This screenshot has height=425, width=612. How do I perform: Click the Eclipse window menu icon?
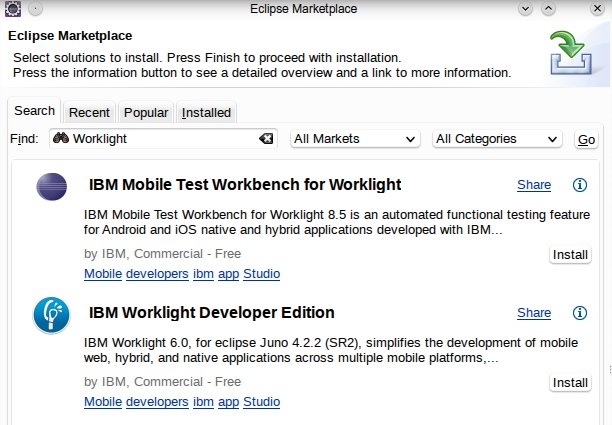tap(12, 9)
